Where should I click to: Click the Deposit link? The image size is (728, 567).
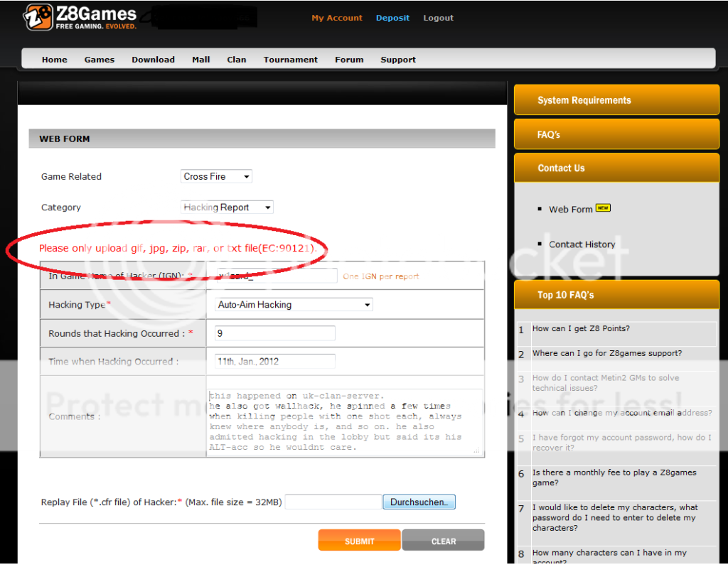coord(392,18)
